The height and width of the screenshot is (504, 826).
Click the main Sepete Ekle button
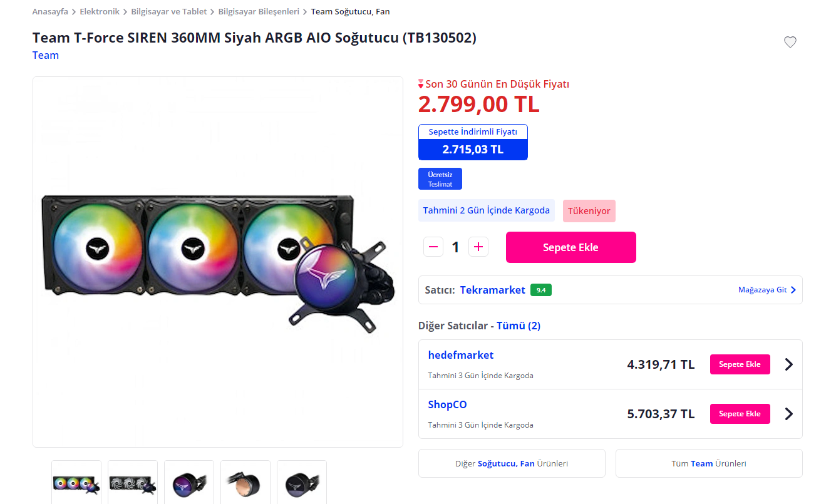coord(570,247)
